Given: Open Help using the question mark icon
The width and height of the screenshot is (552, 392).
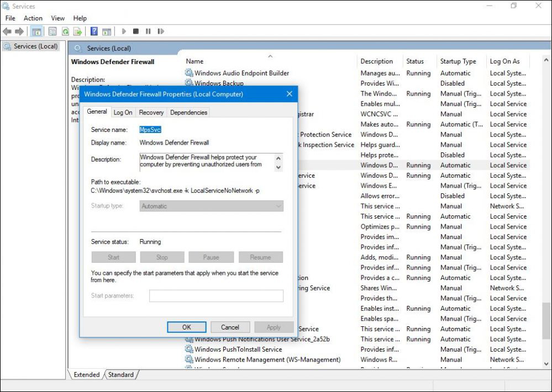Looking at the screenshot, I should pyautogui.click(x=93, y=31).
